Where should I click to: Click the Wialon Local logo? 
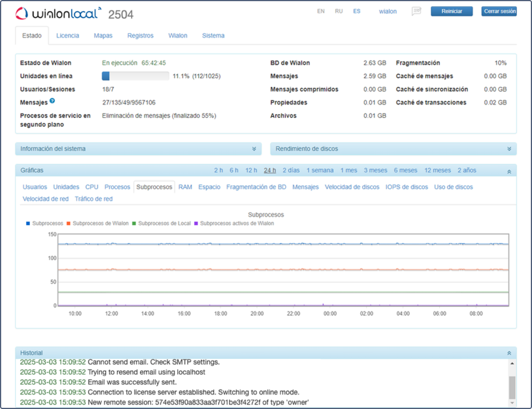pyautogui.click(x=58, y=13)
